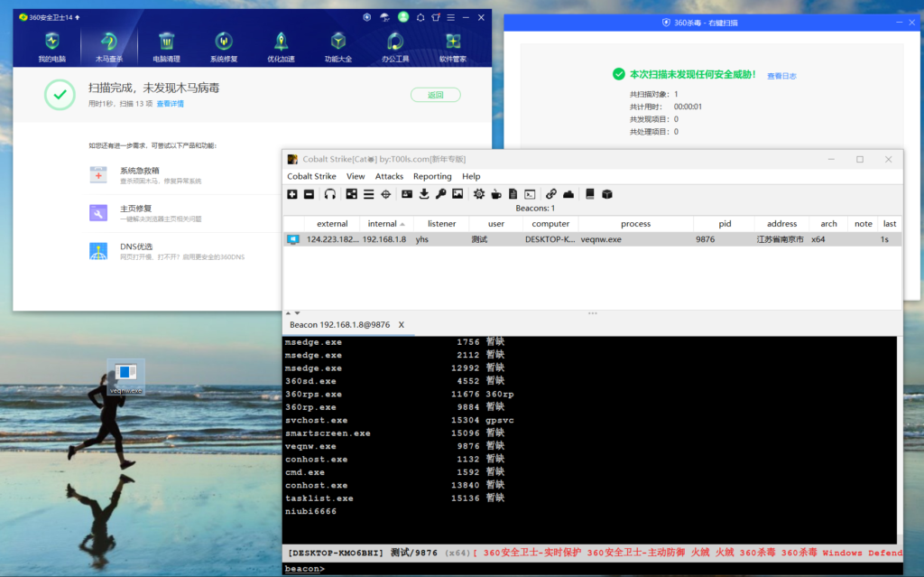
Task: Select Beacon 192.168.1.8@9876 tab
Action: (339, 325)
